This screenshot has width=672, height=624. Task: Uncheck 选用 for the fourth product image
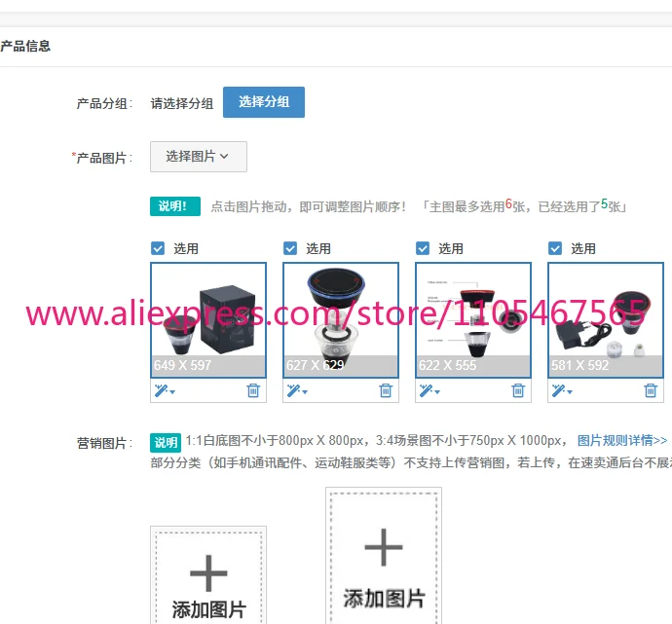click(x=555, y=248)
